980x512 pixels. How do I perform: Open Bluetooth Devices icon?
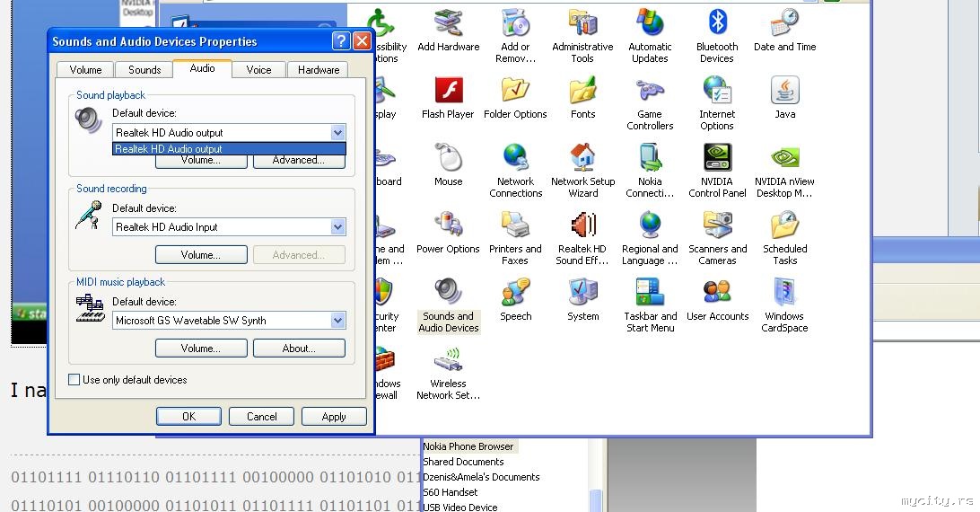coord(717,36)
